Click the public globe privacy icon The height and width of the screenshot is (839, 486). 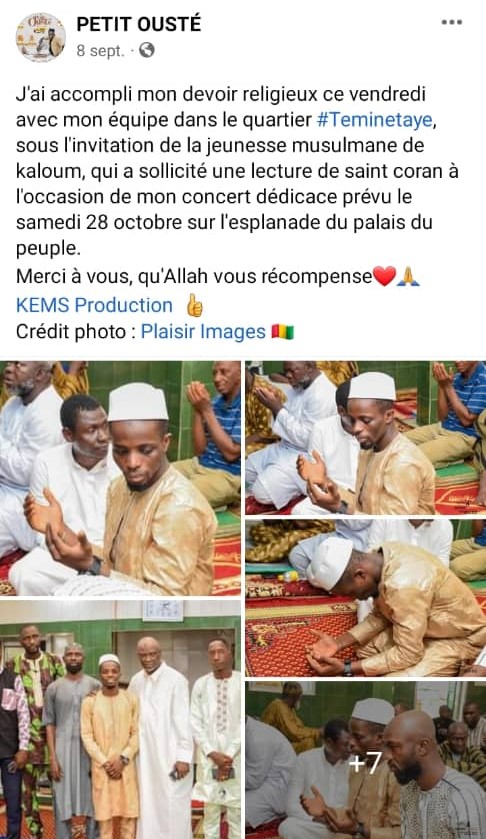point(146,50)
